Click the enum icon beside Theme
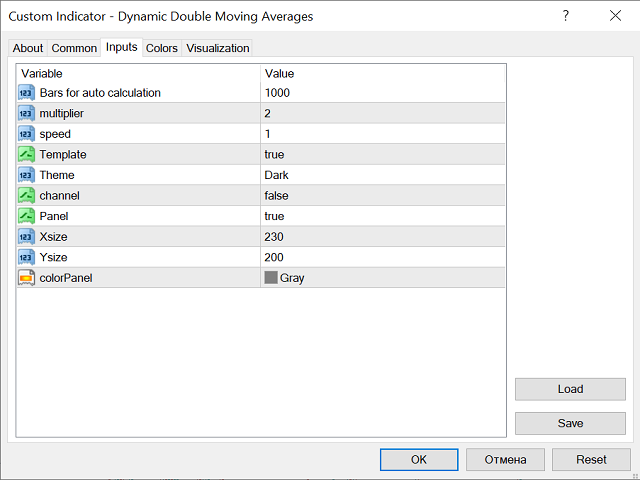This screenshot has width=640, height=480. tap(27, 175)
